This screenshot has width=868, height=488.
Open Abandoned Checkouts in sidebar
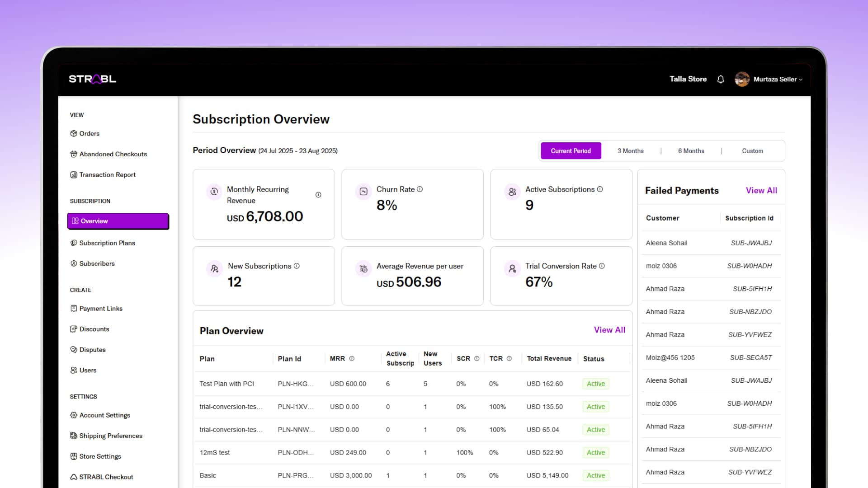pyautogui.click(x=113, y=154)
